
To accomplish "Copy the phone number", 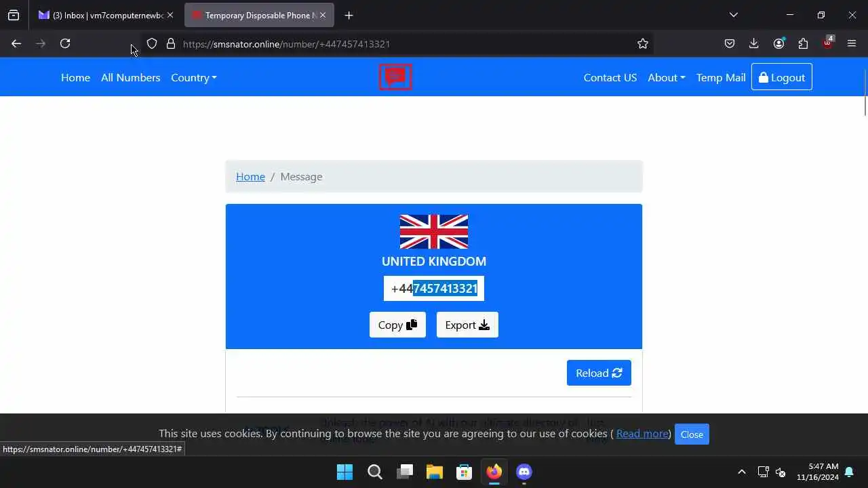I will coord(397,325).
